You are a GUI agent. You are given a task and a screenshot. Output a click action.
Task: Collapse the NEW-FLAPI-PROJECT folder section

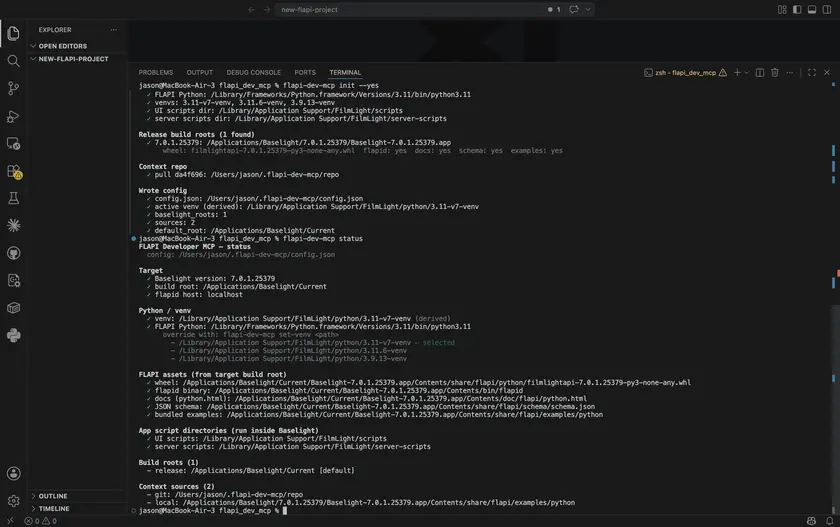(x=73, y=59)
